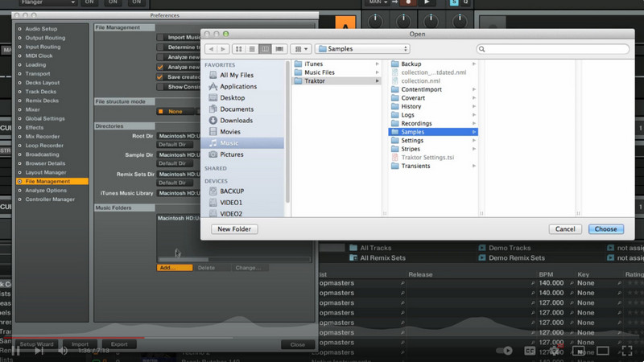Select Music in sidebar

point(244,143)
